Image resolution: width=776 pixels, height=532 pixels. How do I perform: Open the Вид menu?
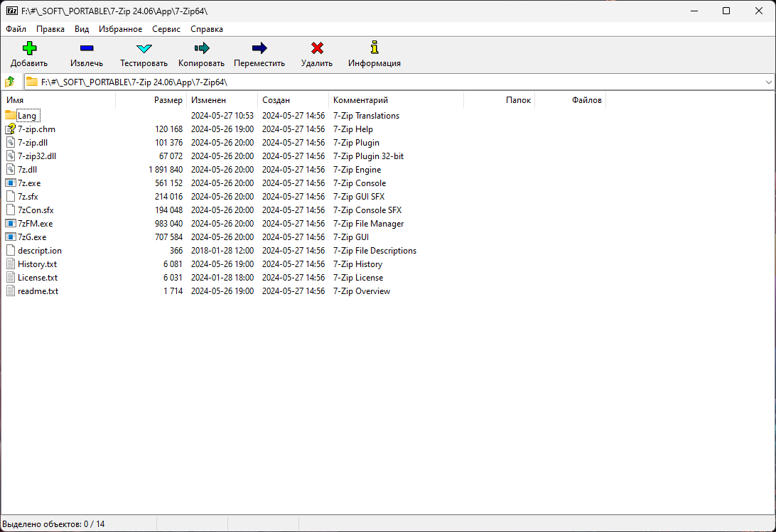pos(82,29)
